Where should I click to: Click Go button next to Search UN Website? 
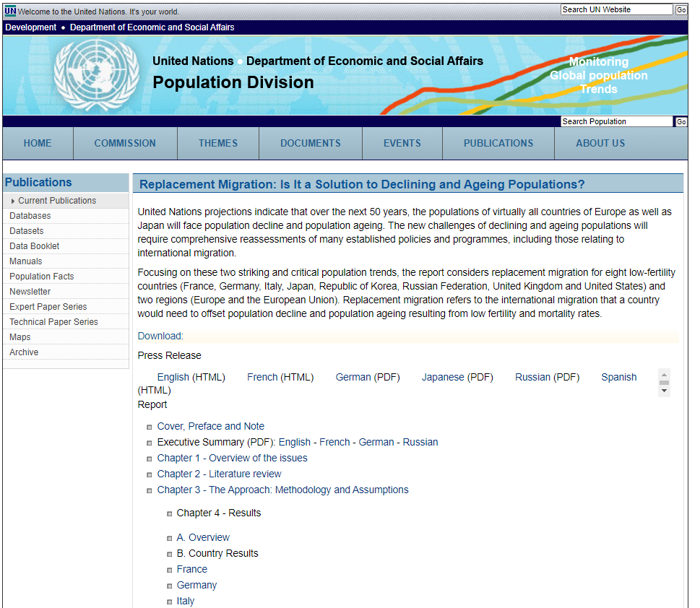point(681,10)
